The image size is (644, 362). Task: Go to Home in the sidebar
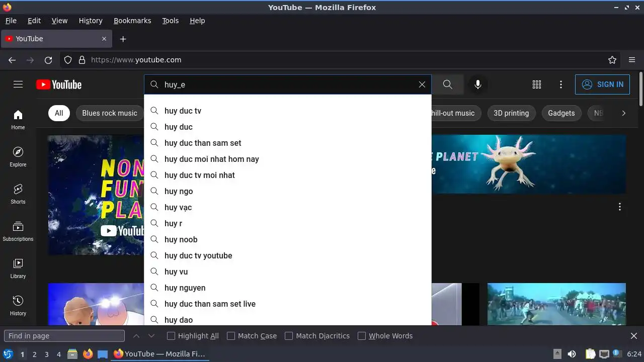point(18,120)
